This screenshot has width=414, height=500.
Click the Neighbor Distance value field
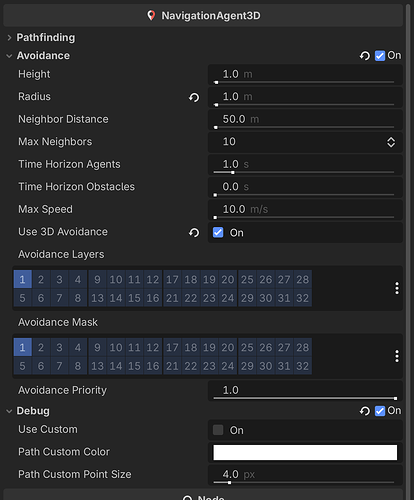click(305, 120)
